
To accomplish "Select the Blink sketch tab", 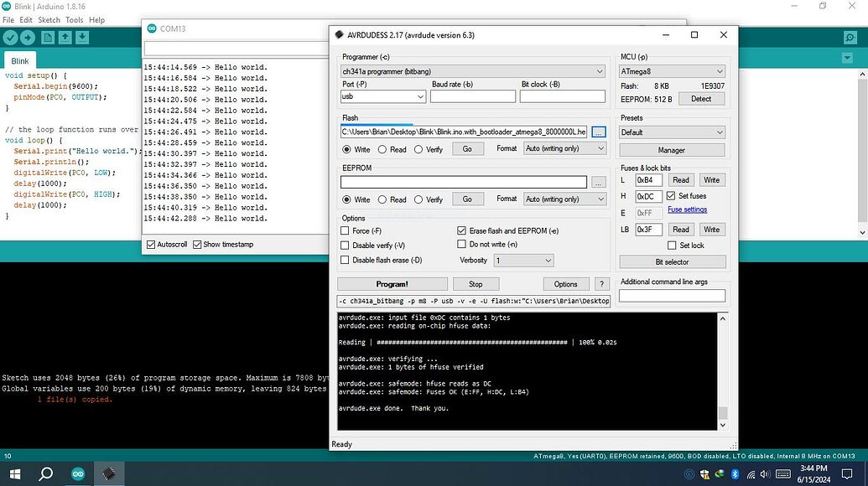I will click(x=19, y=59).
